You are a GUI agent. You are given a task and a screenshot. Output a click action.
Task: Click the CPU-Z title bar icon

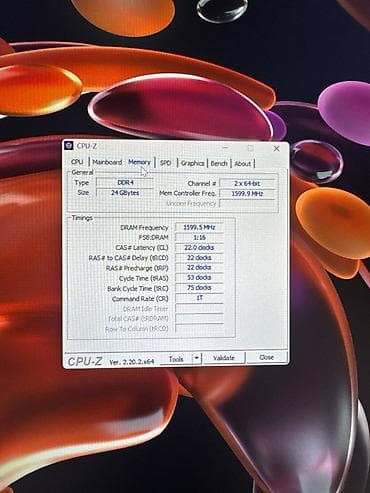click(69, 146)
